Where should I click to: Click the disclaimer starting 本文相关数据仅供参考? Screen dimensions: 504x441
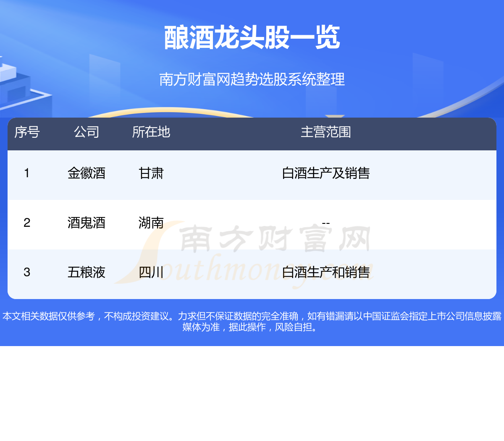tap(252, 321)
